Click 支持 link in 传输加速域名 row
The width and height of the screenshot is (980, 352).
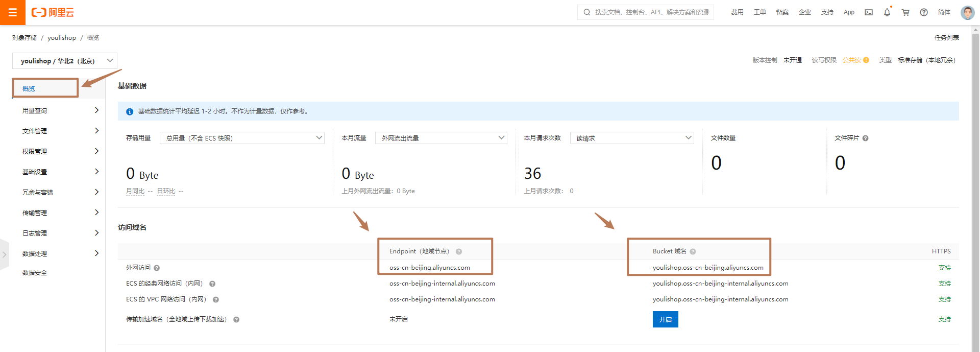click(x=945, y=319)
